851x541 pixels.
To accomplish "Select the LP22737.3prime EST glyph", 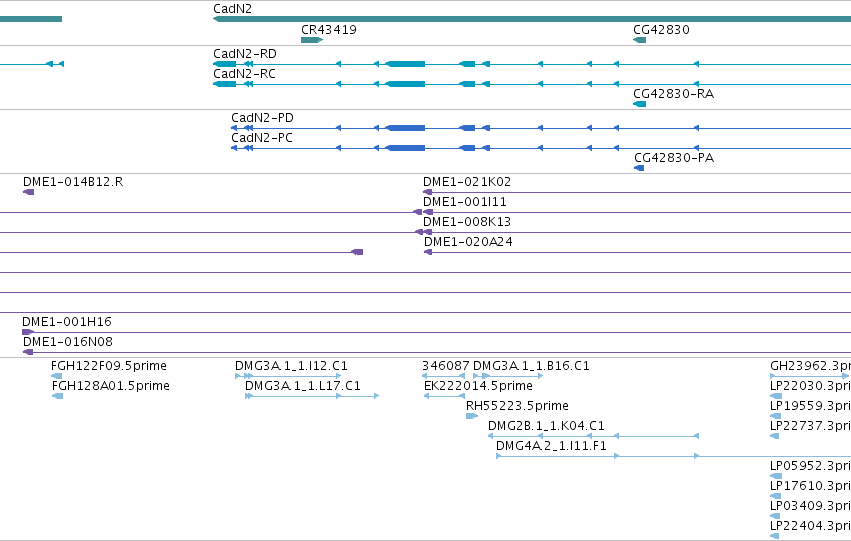I will point(774,436).
